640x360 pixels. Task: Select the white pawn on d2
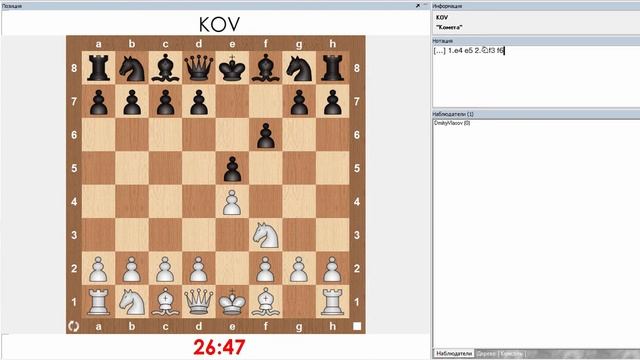(x=199, y=269)
